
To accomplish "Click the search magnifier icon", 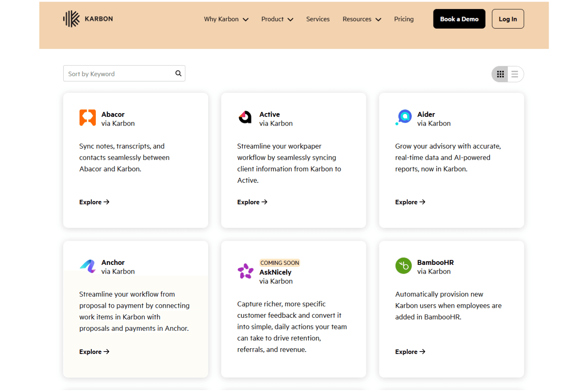I will coord(178,73).
